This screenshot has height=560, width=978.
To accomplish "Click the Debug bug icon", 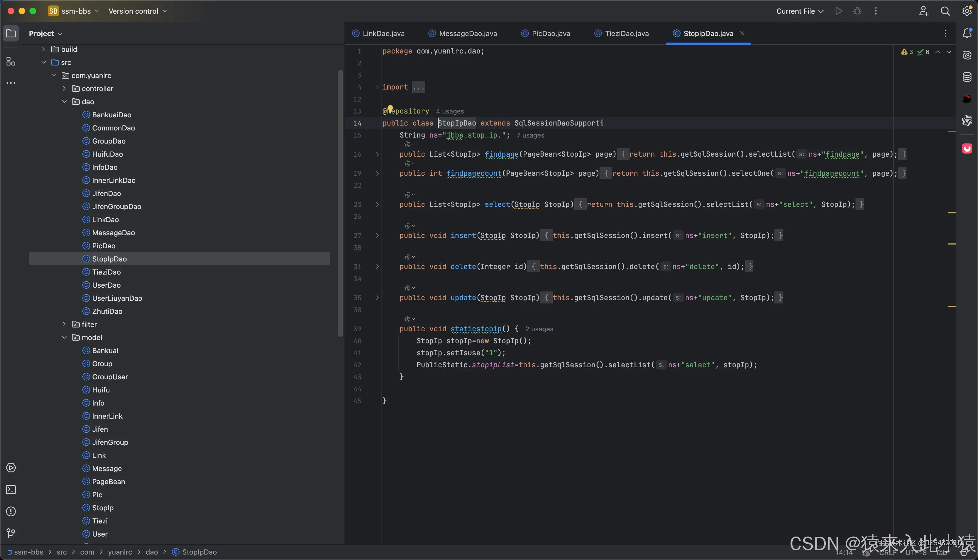I will [857, 11].
